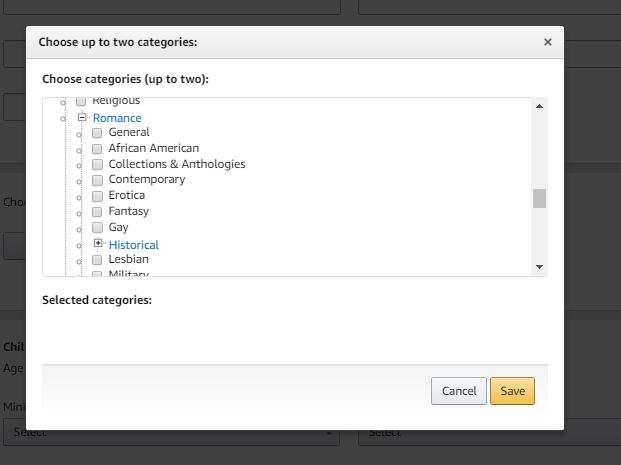The width and height of the screenshot is (621, 465).
Task: Select the Gay category checkbox
Action: pos(98,228)
